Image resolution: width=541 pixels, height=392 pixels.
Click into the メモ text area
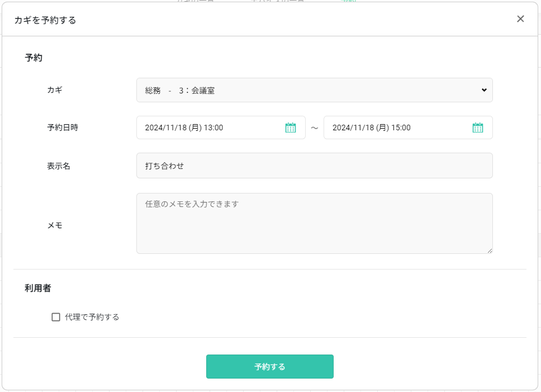coord(314,223)
